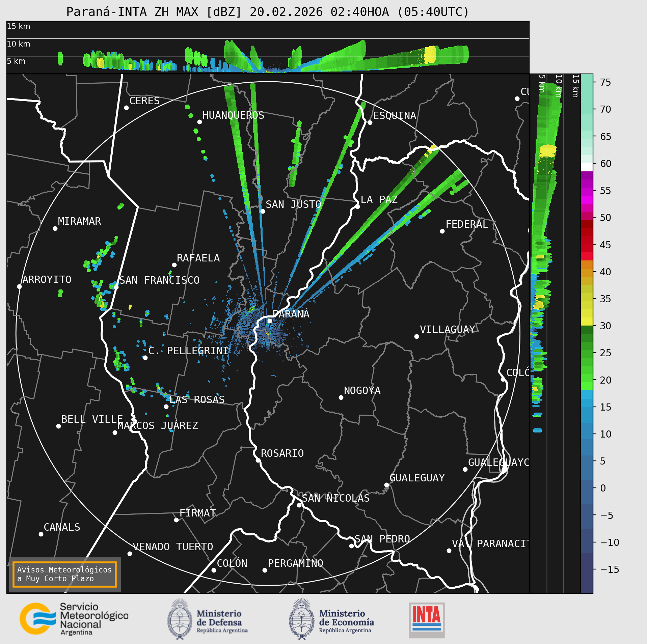The height and width of the screenshot is (644, 647).
Task: Click the yellow echo in side cross-section panel
Action: click(x=547, y=150)
